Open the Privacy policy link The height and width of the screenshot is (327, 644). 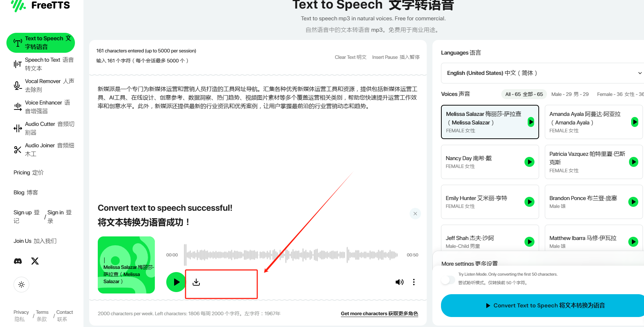click(21, 316)
